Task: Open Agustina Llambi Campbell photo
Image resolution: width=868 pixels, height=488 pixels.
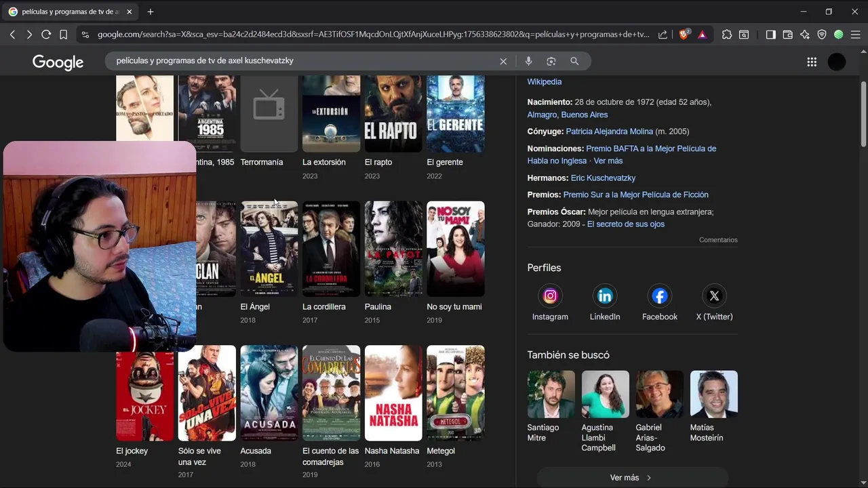Action: coord(605,394)
